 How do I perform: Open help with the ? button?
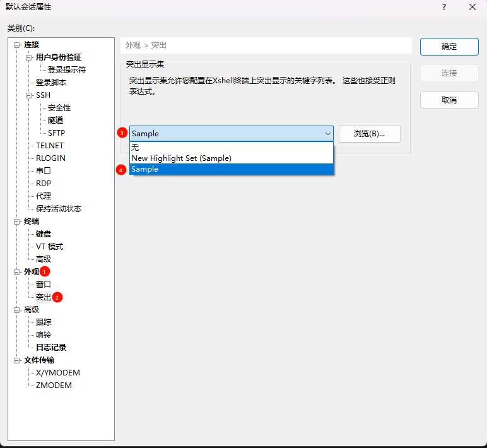pos(444,7)
